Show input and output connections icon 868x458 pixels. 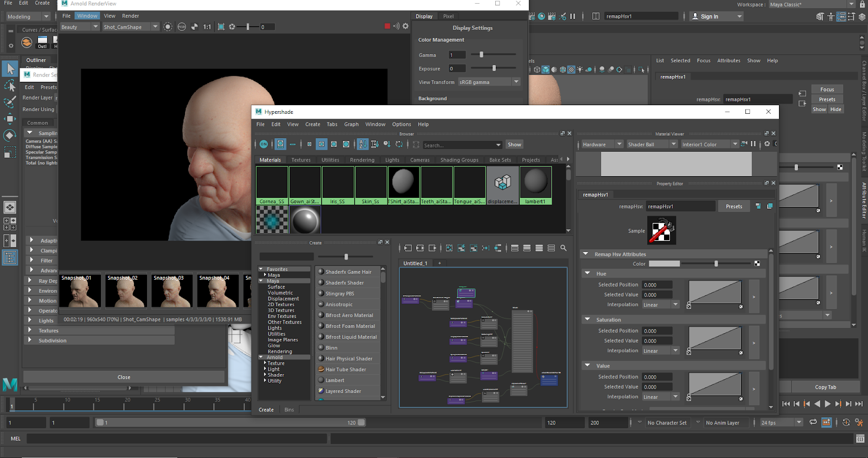[420, 248]
